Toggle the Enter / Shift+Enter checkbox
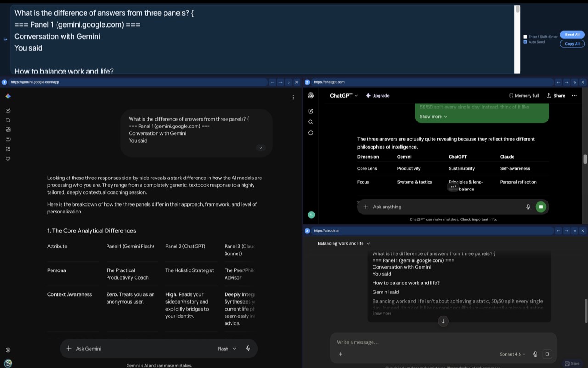The width and height of the screenshot is (588, 368). [x=526, y=37]
